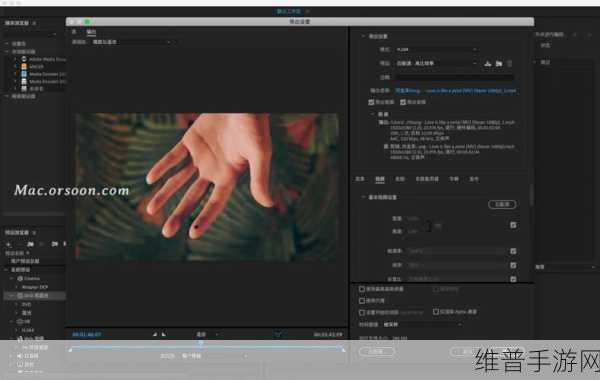Collapse the 导出设置 section
600x380 pixels.
(x=363, y=36)
